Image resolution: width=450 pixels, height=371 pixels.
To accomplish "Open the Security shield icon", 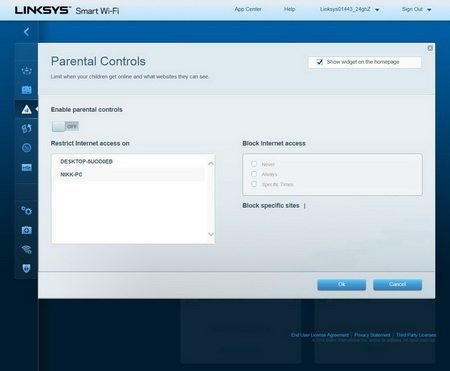I will 27,268.
